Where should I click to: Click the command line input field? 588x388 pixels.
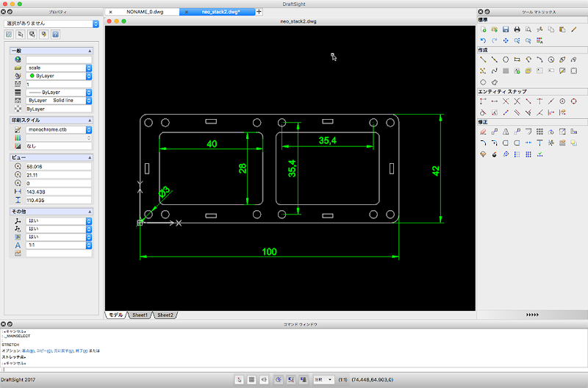coord(294,370)
